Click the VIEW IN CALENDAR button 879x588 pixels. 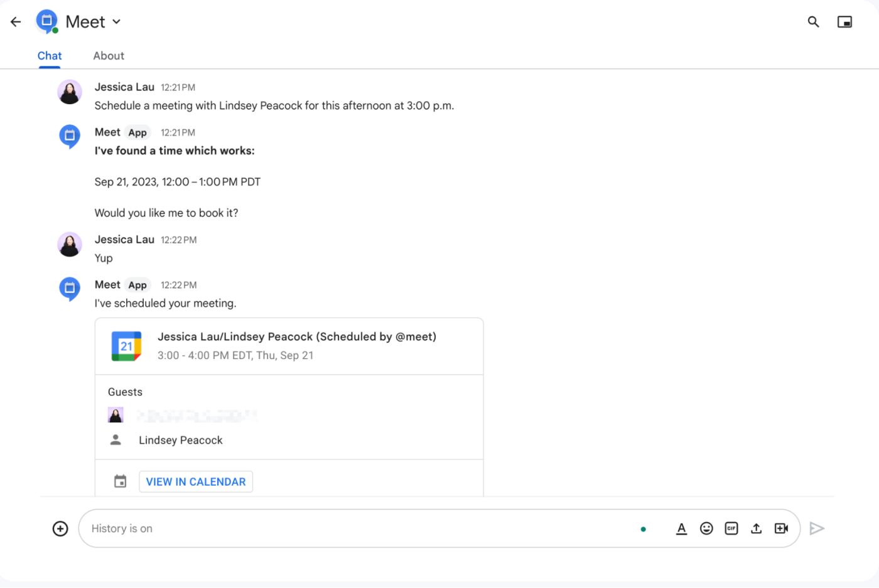click(x=196, y=482)
